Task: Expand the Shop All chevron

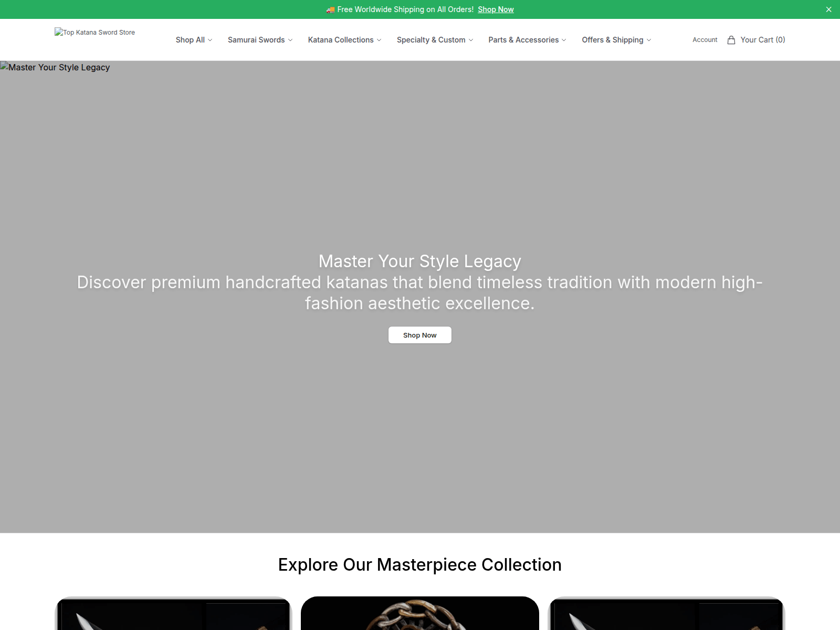Action: point(210,40)
